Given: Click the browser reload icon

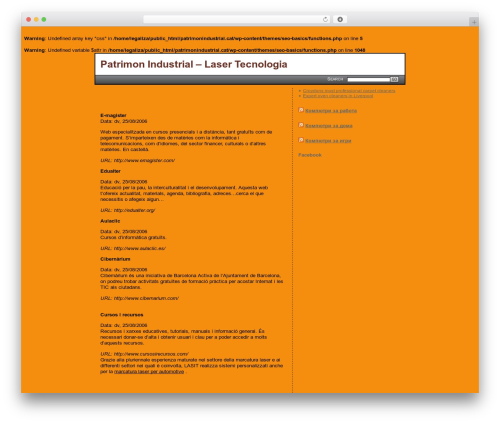Looking at the screenshot, I should (325, 19).
